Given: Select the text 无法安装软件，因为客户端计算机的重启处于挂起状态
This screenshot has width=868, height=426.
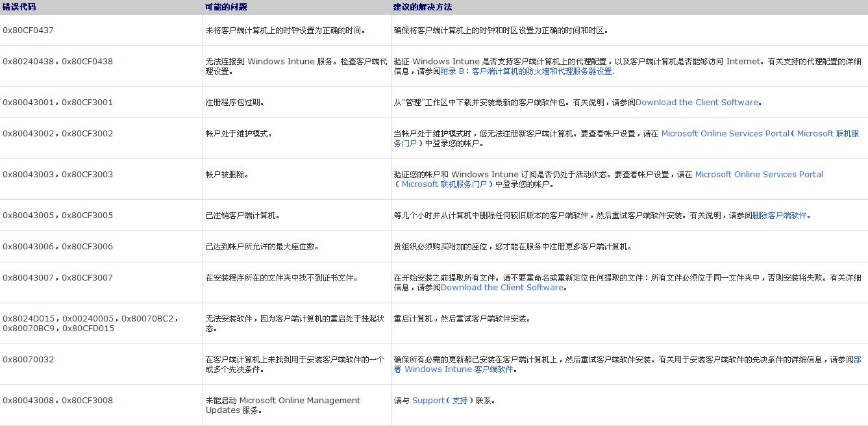Looking at the screenshot, I should [x=295, y=323].
